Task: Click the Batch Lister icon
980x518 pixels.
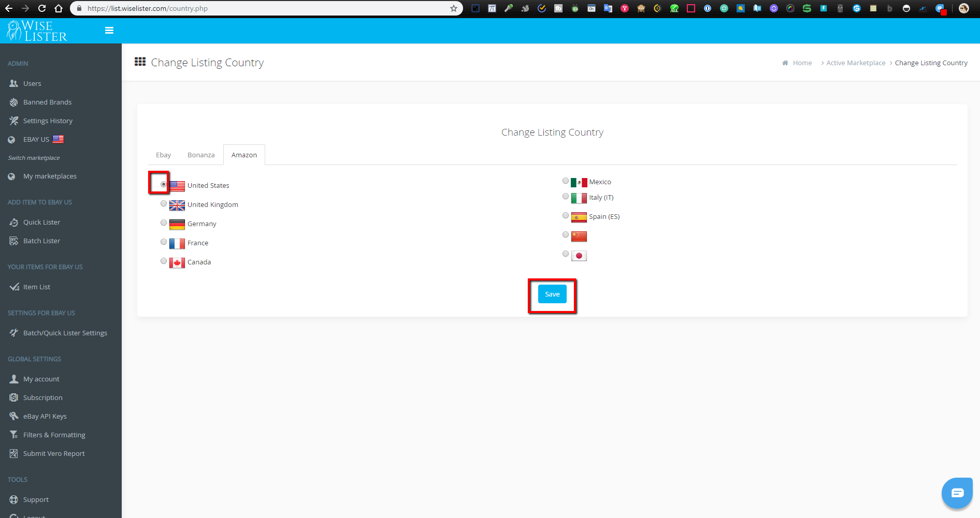Action: tap(13, 241)
